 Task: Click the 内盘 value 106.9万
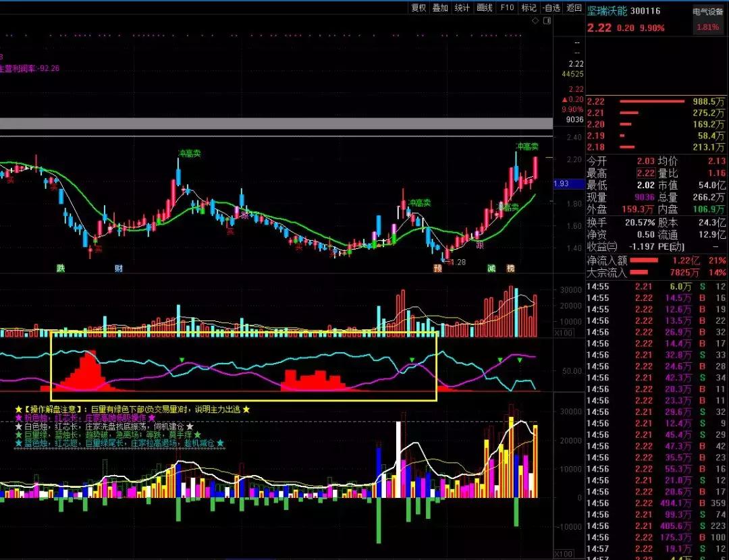tap(709, 209)
